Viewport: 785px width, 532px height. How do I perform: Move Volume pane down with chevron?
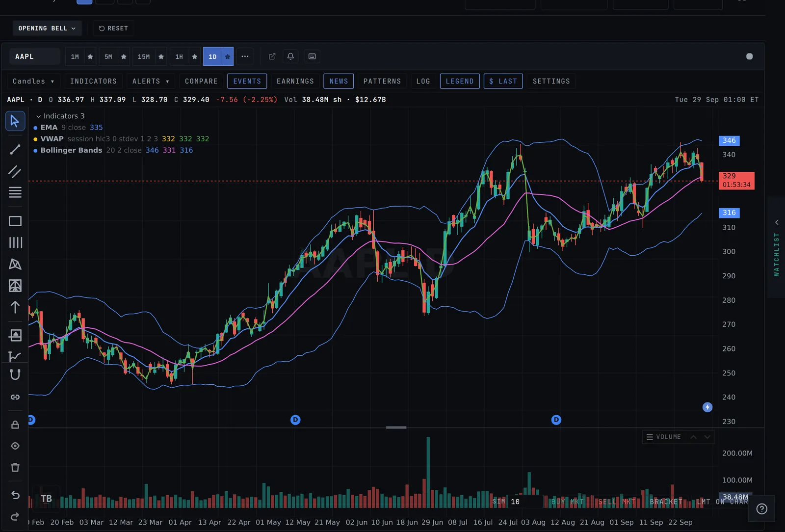(x=707, y=437)
